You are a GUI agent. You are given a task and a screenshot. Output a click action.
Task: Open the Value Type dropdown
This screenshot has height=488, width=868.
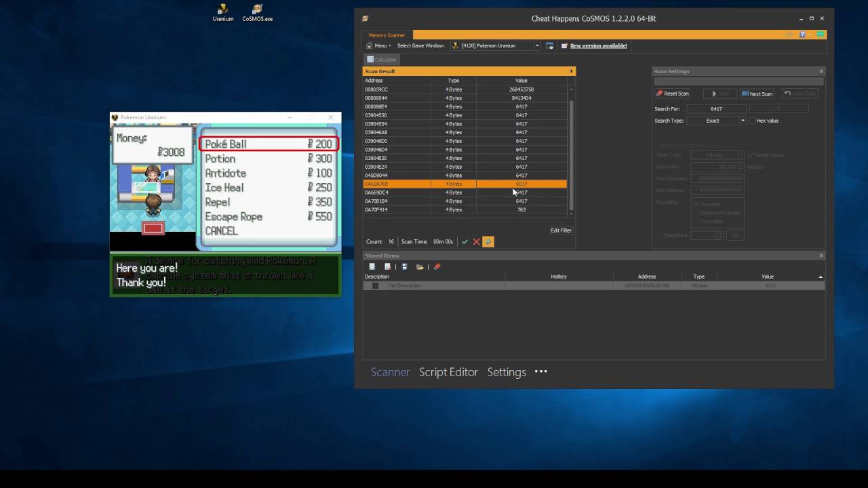(x=741, y=155)
